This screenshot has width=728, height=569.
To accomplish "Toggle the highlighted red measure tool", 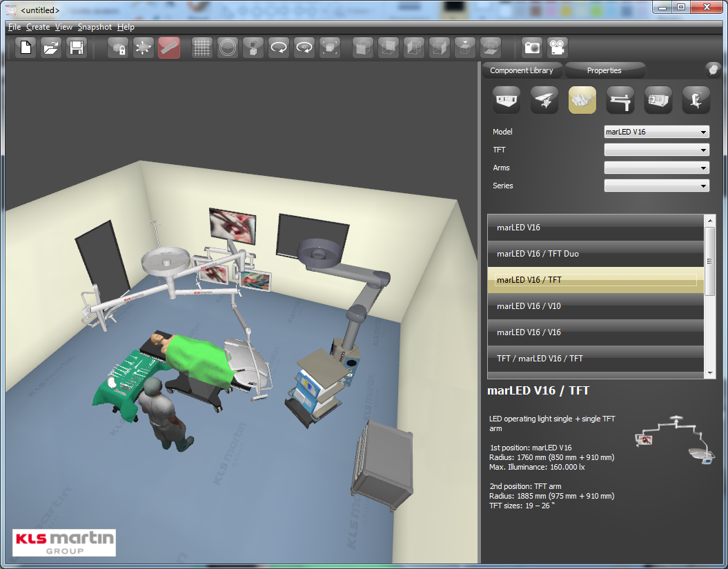I will tap(169, 48).
